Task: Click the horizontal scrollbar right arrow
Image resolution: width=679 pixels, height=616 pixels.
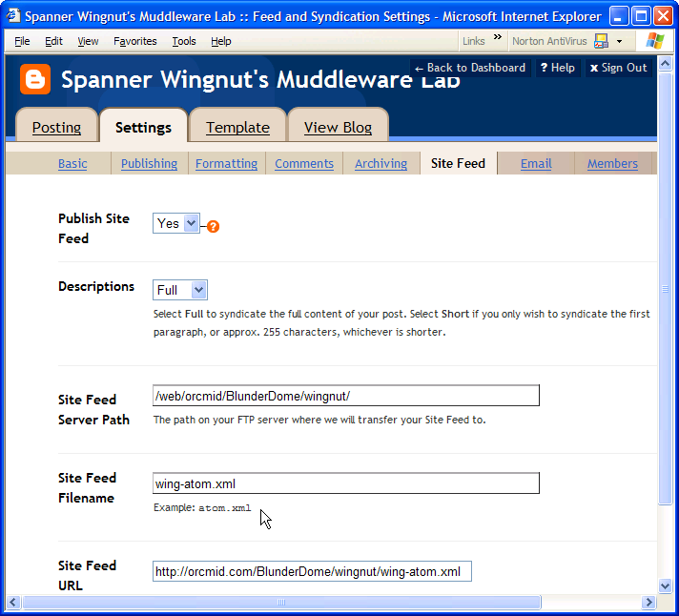Action: (648, 603)
